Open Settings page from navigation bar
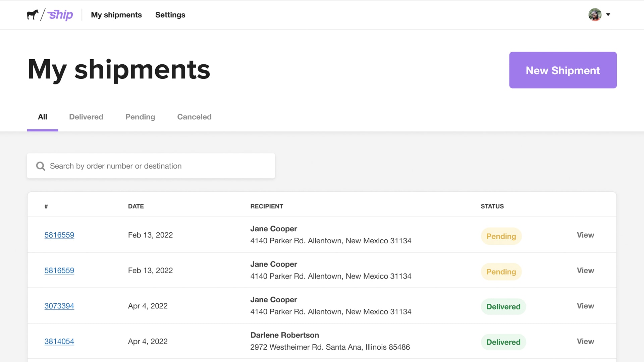 coord(170,15)
